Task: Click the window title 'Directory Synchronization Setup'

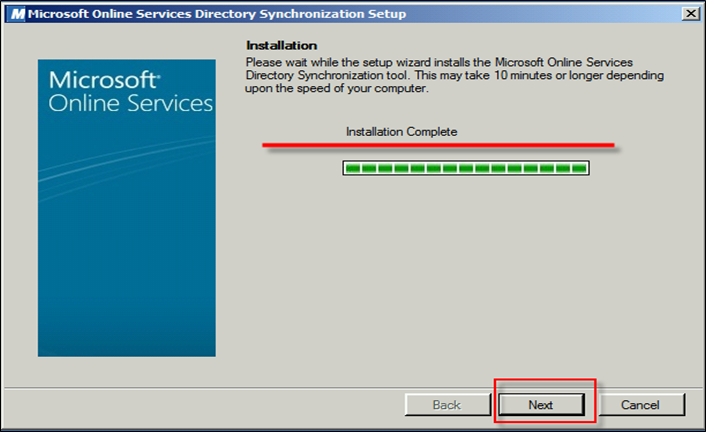Action: 300,14
